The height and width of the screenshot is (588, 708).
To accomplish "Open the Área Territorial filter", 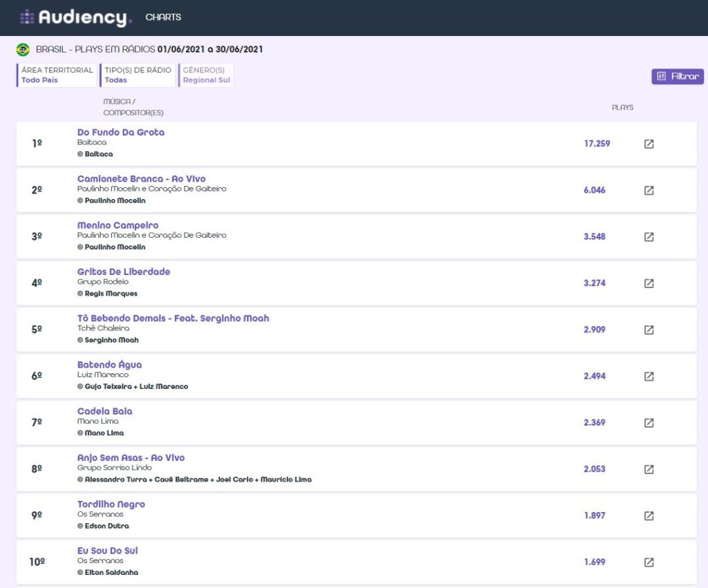I will (x=57, y=75).
